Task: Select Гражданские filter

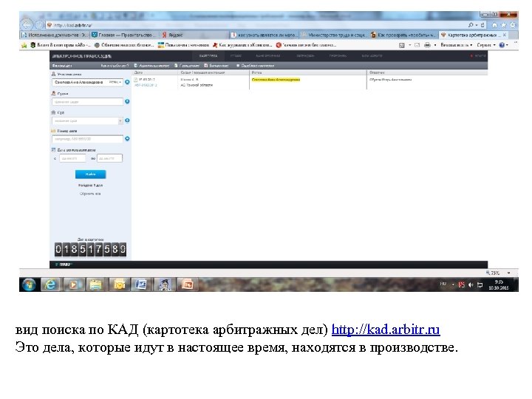Action: pyautogui.click(x=187, y=66)
